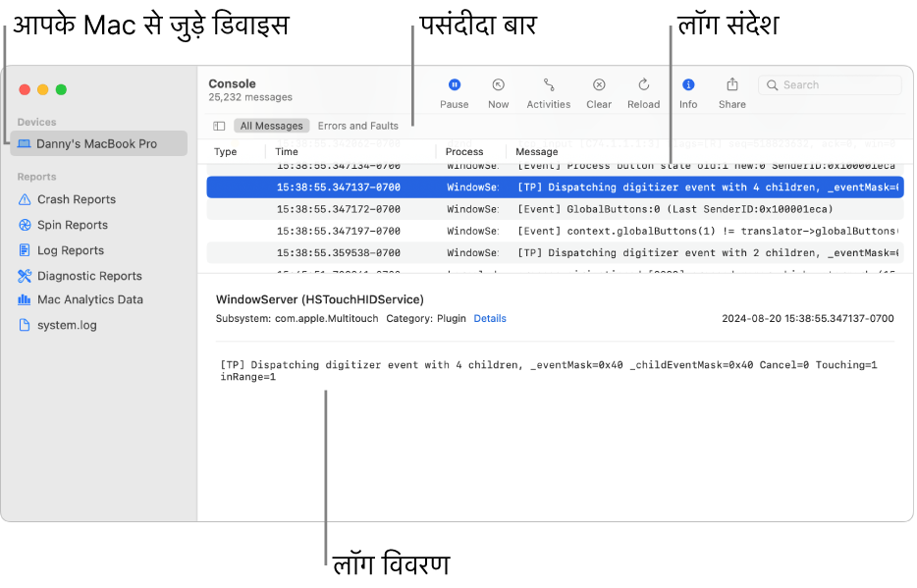This screenshot has height=588, width=917.
Task: Select log row timed 15:38:55.347197-0700
Action: click(x=555, y=231)
